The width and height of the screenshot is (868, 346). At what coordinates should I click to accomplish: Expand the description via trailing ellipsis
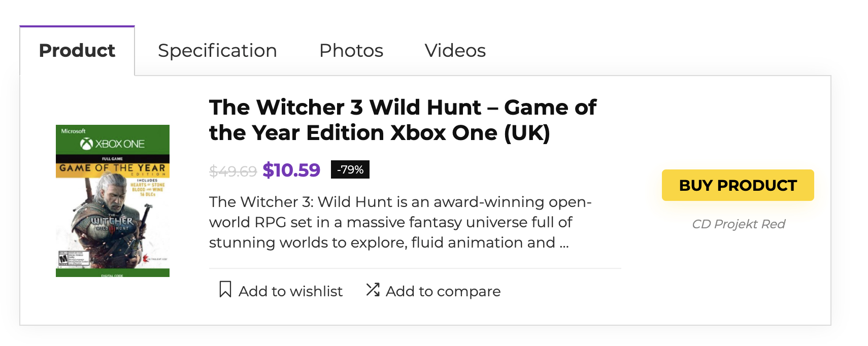pyautogui.click(x=564, y=244)
